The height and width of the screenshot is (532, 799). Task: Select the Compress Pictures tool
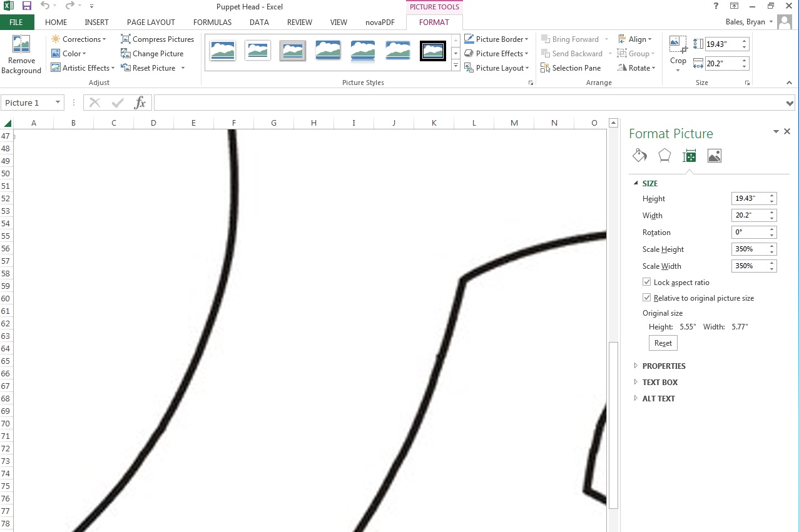[x=157, y=39]
